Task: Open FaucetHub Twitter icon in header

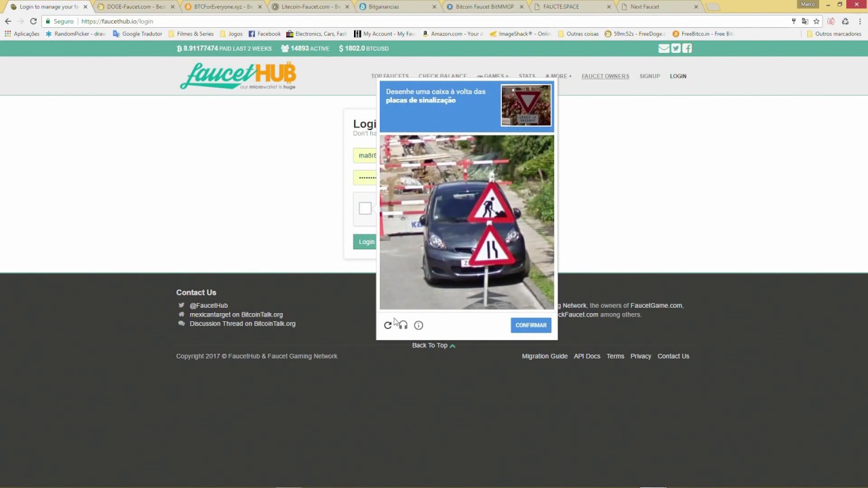Action: (675, 48)
